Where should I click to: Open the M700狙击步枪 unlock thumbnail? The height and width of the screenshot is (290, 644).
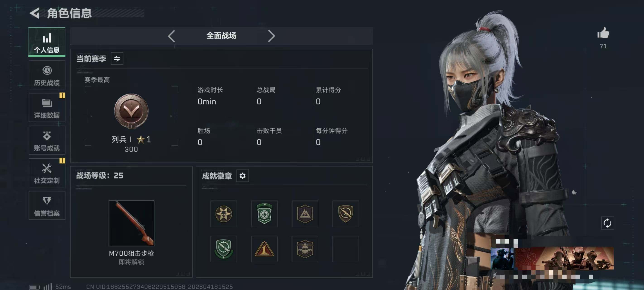pyautogui.click(x=132, y=223)
